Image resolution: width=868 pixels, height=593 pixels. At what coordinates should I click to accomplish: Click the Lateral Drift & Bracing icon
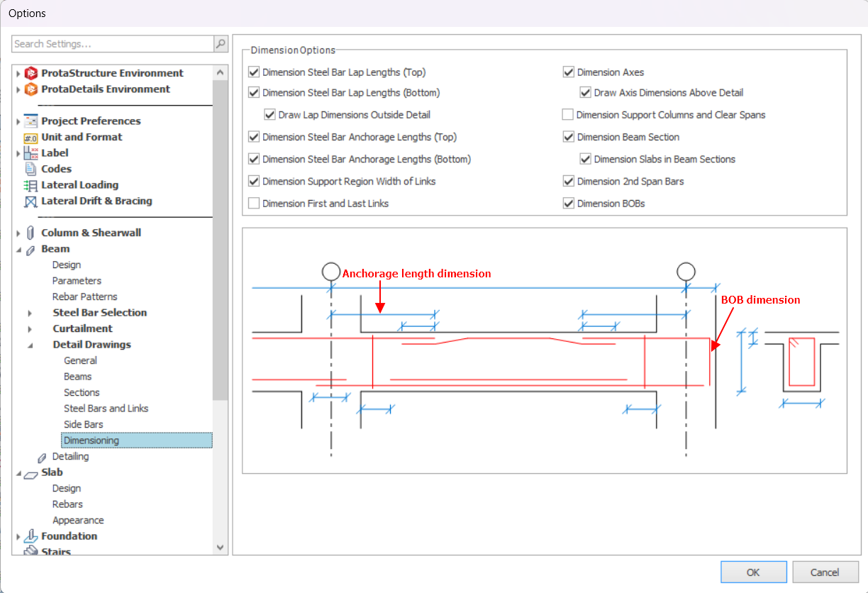[x=30, y=201]
